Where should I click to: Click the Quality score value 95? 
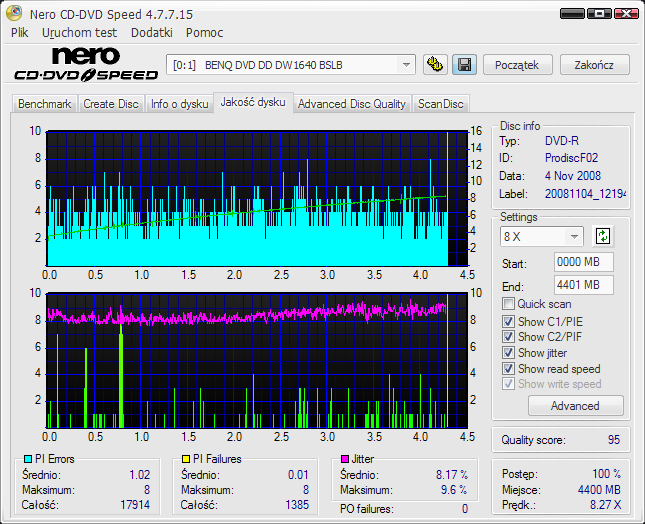614,440
